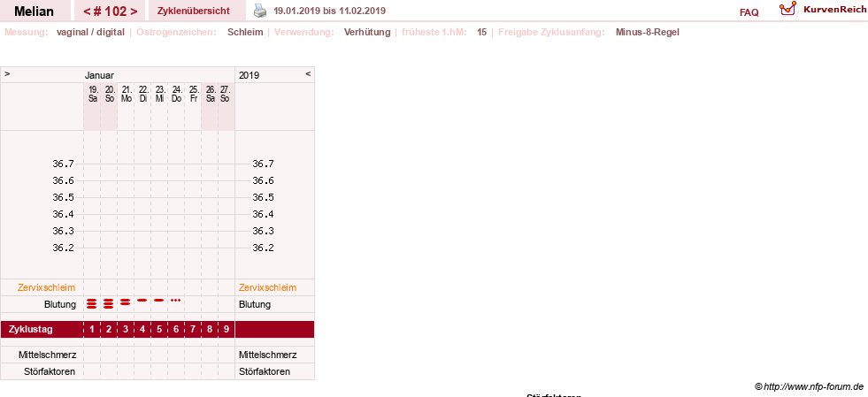Select date column 22. Di
Viewport: 868px width, 397px height.
point(142,94)
